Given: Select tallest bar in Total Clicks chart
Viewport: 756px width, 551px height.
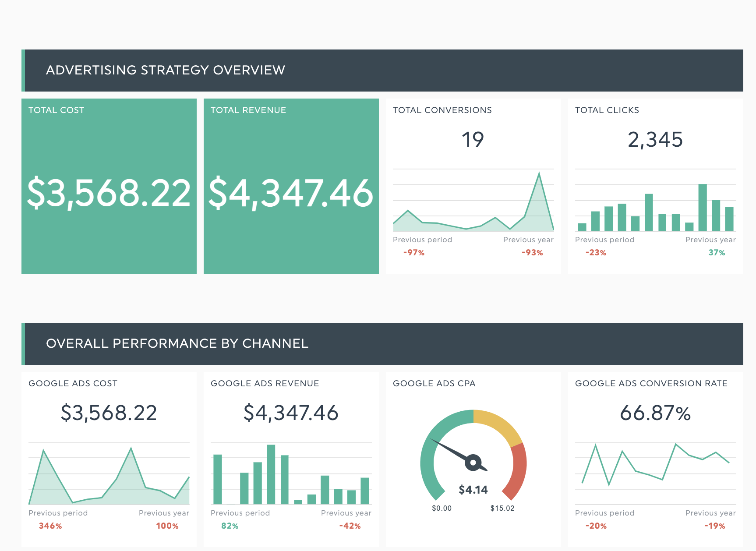Looking at the screenshot, I should click(x=703, y=207).
